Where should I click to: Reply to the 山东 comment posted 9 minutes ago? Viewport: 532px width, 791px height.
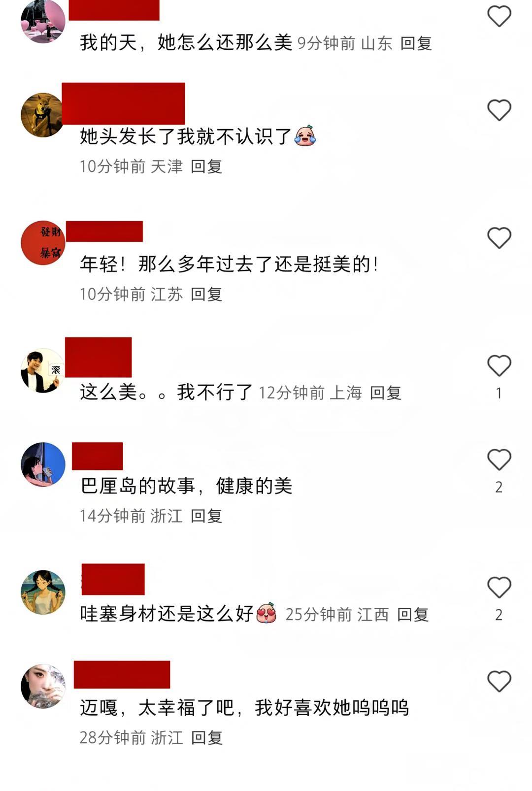pyautogui.click(x=416, y=43)
